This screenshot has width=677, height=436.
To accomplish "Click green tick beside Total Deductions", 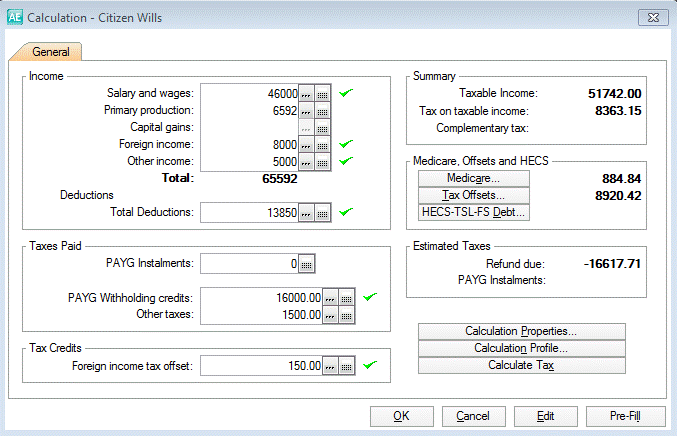I will click(346, 212).
